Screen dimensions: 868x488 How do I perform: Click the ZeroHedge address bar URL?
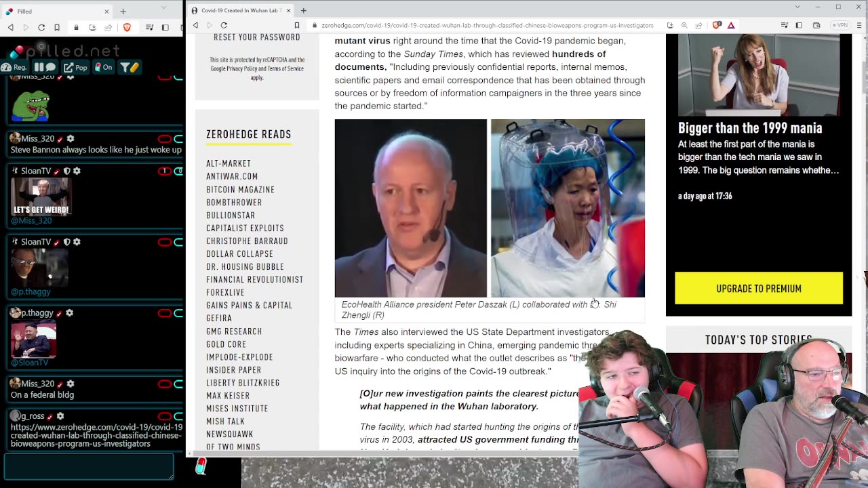488,26
